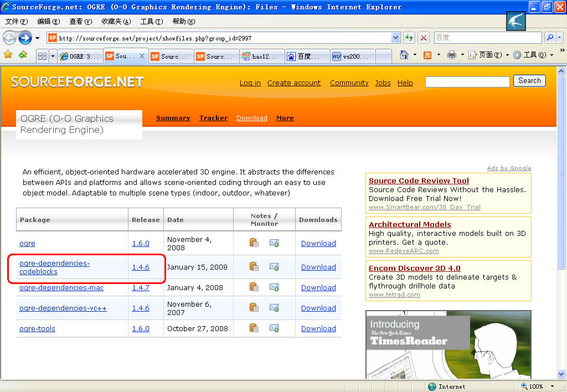
Task: Open the ogre-tools package link
Action: click(37, 328)
